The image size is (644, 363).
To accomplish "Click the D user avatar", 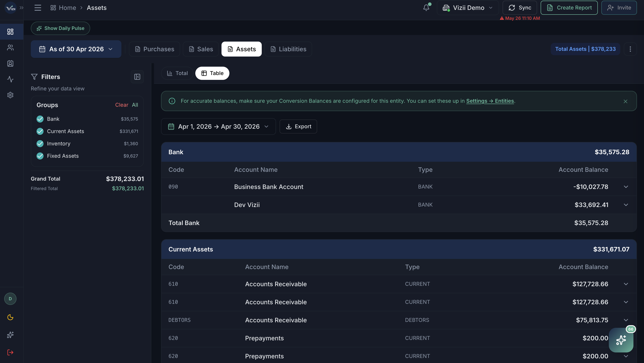I will pyautogui.click(x=10, y=299).
